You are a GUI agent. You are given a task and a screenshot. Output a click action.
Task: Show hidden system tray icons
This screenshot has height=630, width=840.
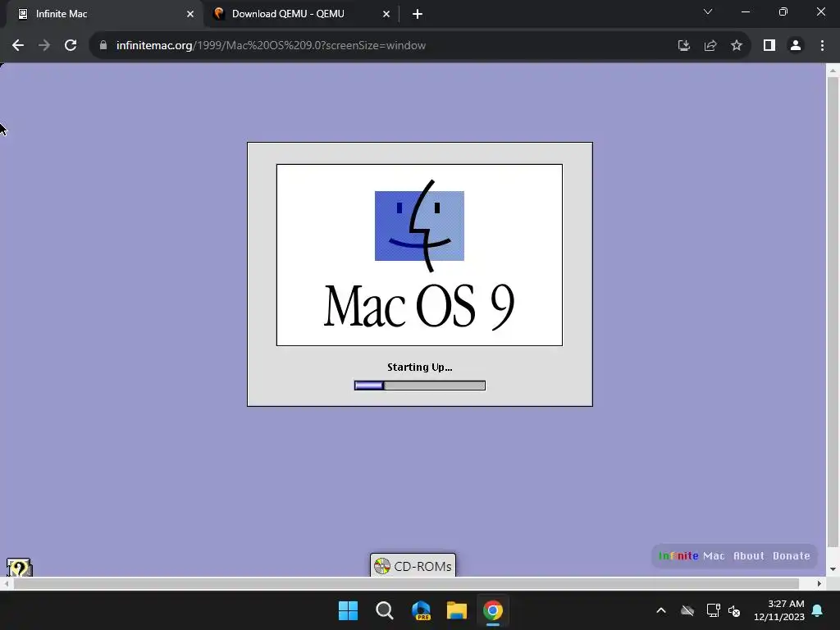pos(661,610)
